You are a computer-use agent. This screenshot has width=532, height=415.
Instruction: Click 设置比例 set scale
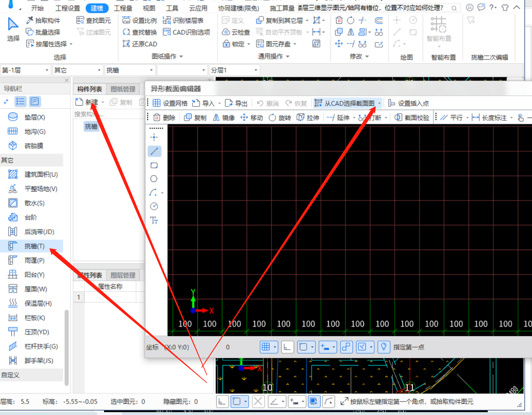point(140,20)
